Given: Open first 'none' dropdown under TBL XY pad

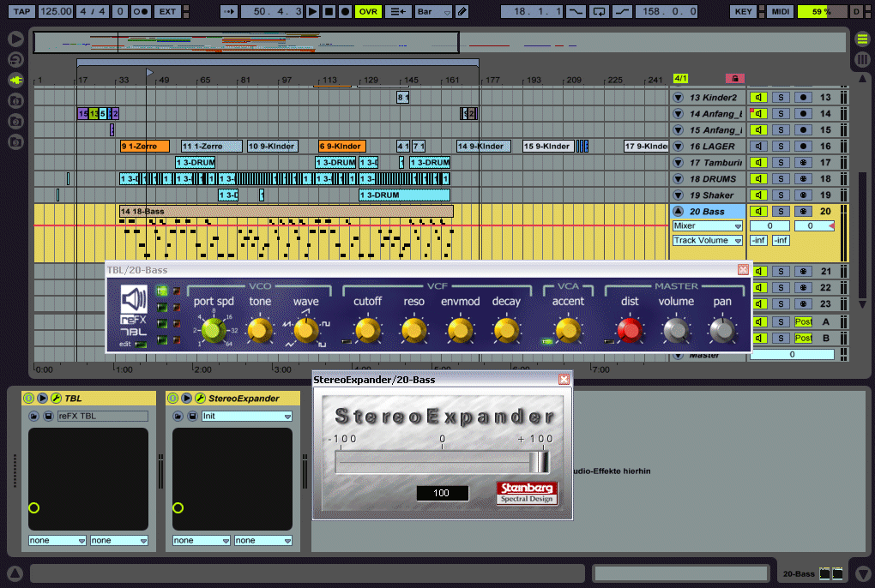Looking at the screenshot, I should click(x=57, y=540).
